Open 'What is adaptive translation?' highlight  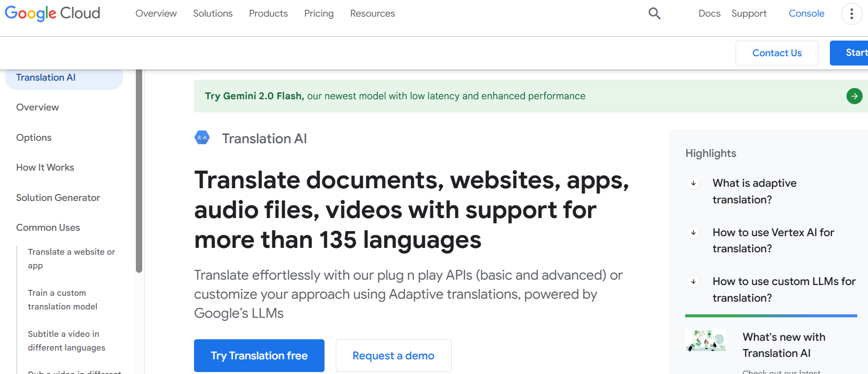point(755,191)
